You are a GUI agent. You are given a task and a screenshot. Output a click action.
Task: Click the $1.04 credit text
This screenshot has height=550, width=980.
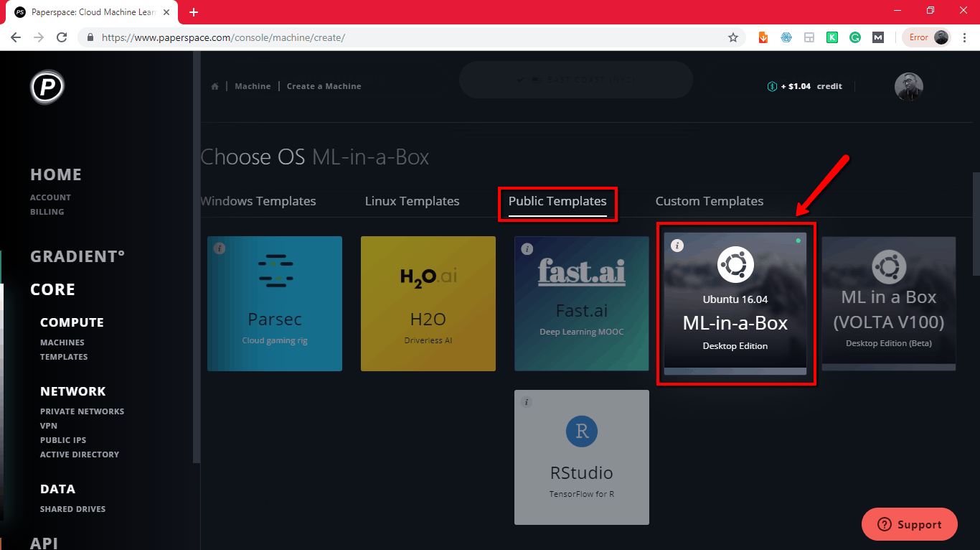tap(811, 86)
